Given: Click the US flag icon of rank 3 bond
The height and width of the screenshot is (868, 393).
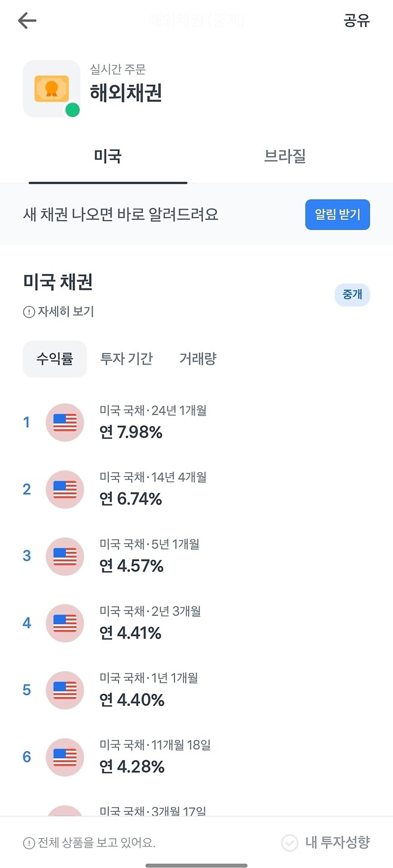Looking at the screenshot, I should click(x=64, y=556).
